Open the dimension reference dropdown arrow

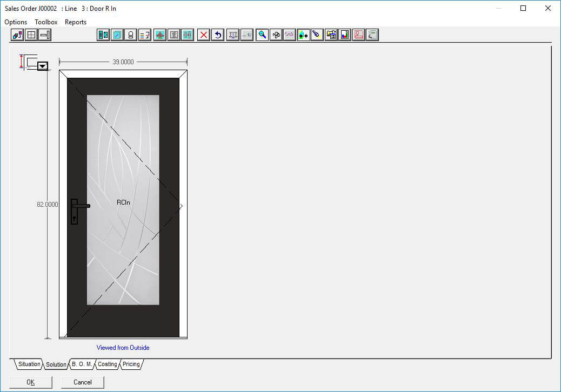pos(43,66)
